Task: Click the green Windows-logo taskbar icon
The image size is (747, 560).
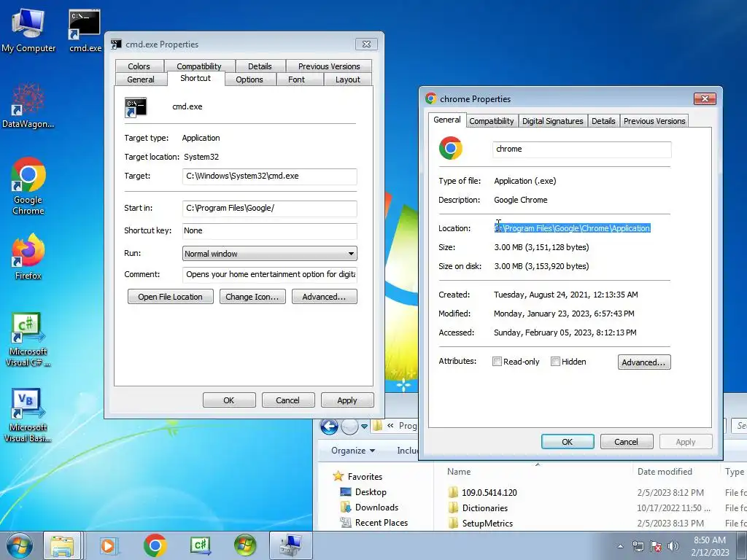Action: [245, 545]
